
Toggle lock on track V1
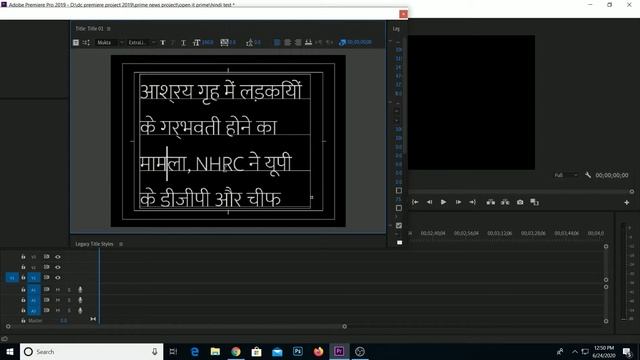click(23, 278)
